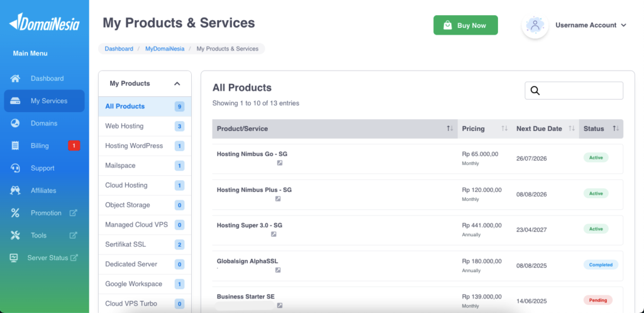
Task: Sort by Pricing column arrows
Action: [x=504, y=128]
